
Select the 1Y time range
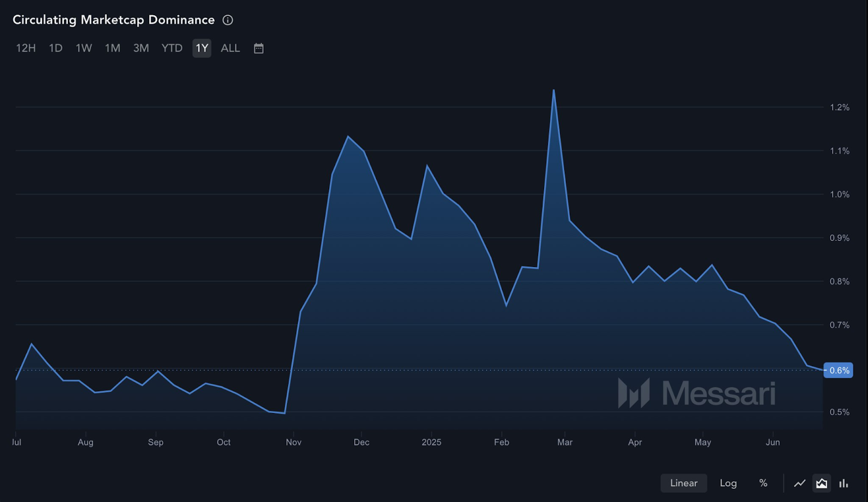[x=202, y=48]
